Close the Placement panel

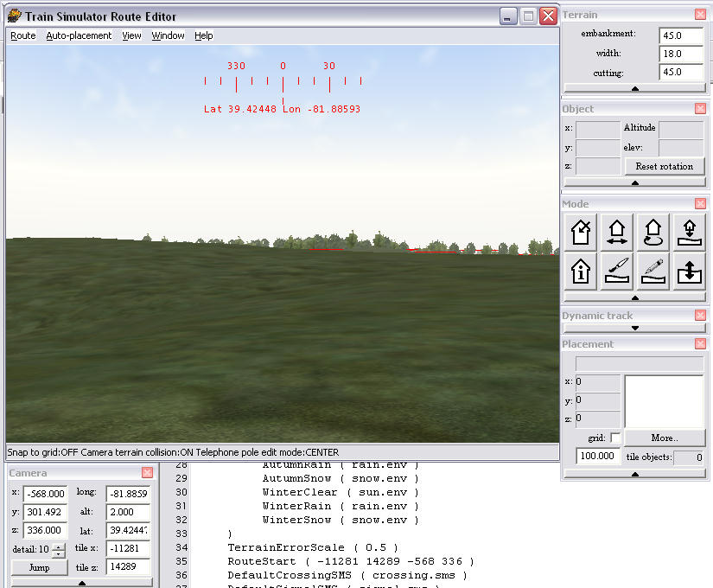pyautogui.click(x=700, y=343)
